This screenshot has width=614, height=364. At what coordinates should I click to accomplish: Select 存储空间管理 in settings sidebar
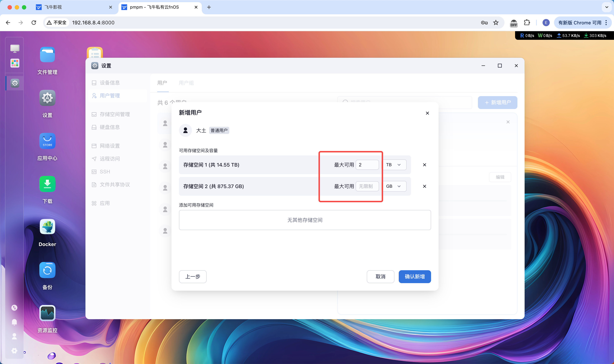point(115,114)
